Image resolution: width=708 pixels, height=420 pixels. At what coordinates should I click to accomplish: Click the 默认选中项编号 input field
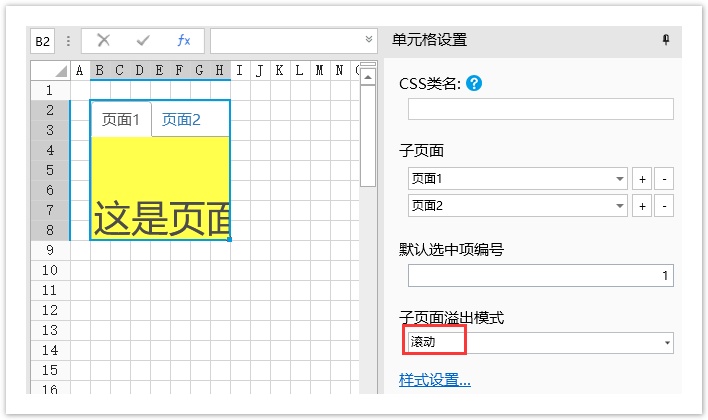540,275
